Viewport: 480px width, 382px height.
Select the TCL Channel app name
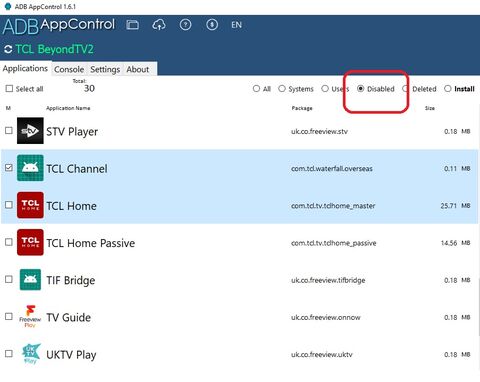coord(77,169)
